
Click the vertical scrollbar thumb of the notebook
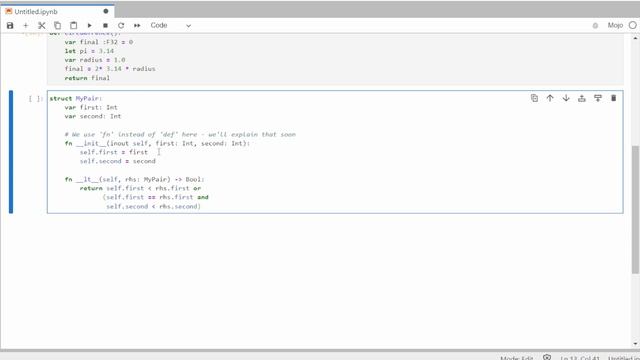click(635, 209)
